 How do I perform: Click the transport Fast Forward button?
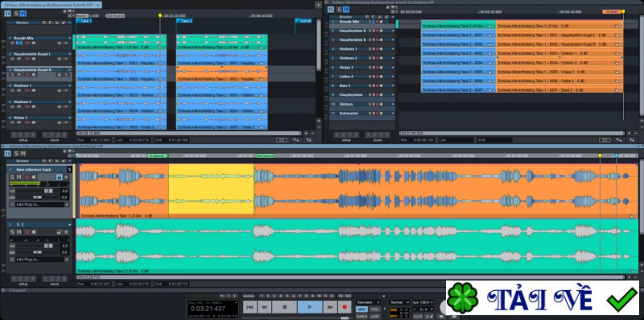[x=330, y=307]
